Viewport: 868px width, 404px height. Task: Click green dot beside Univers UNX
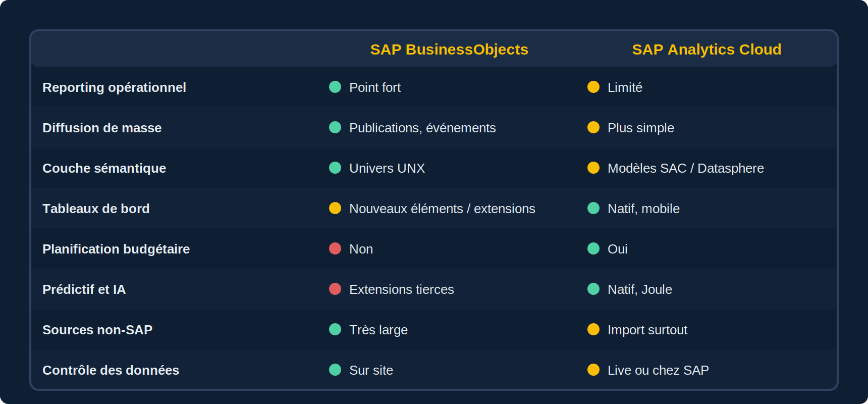point(335,168)
